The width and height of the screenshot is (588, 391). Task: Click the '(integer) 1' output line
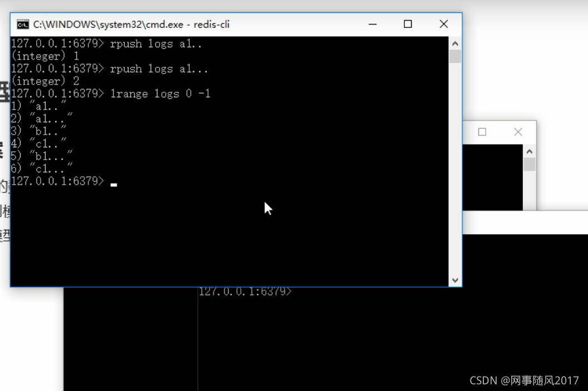46,56
